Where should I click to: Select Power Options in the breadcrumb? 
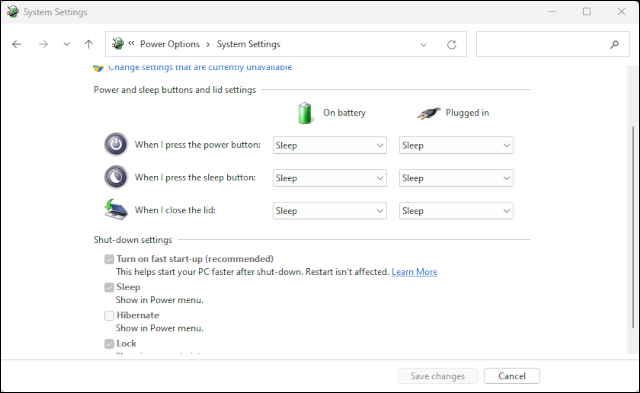tap(170, 44)
